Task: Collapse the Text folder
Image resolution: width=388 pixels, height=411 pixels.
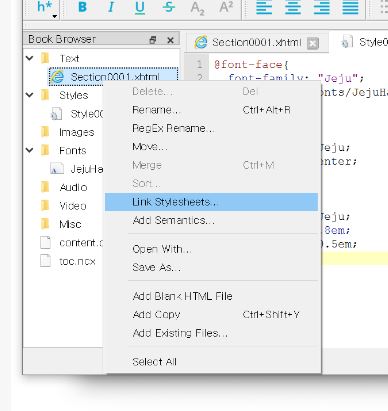Action: pyautogui.click(x=30, y=58)
